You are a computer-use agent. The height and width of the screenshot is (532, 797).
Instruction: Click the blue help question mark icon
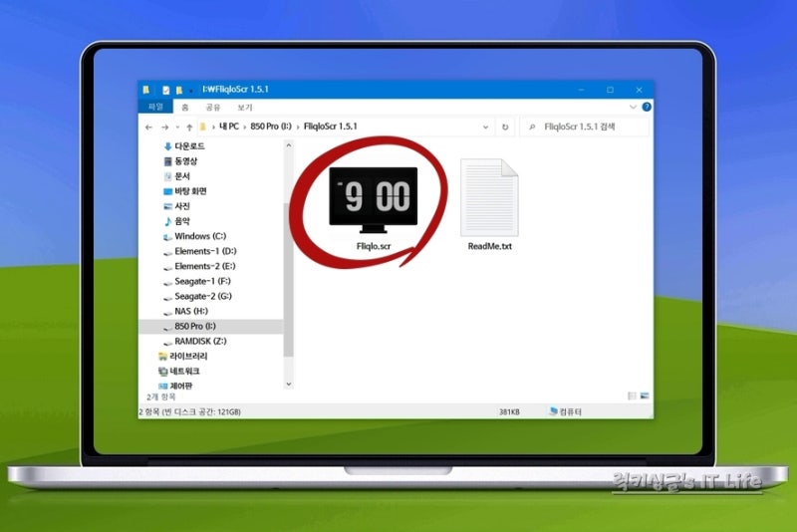coord(647,107)
